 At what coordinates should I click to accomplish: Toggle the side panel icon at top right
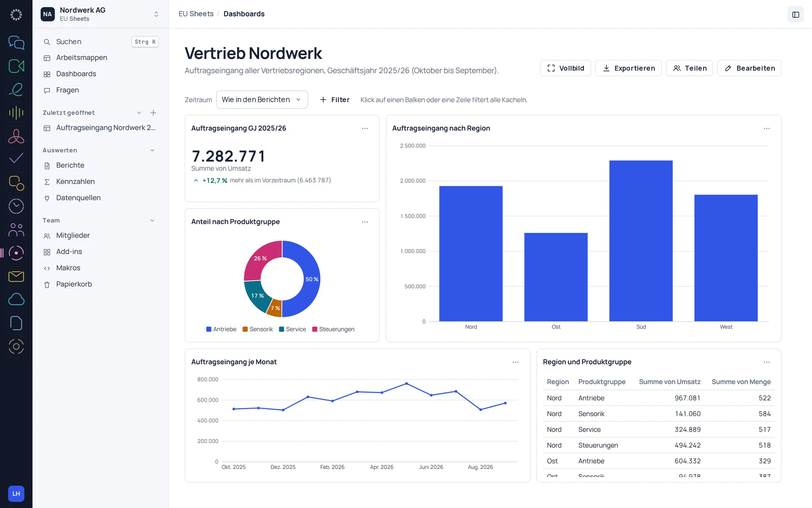pos(796,15)
